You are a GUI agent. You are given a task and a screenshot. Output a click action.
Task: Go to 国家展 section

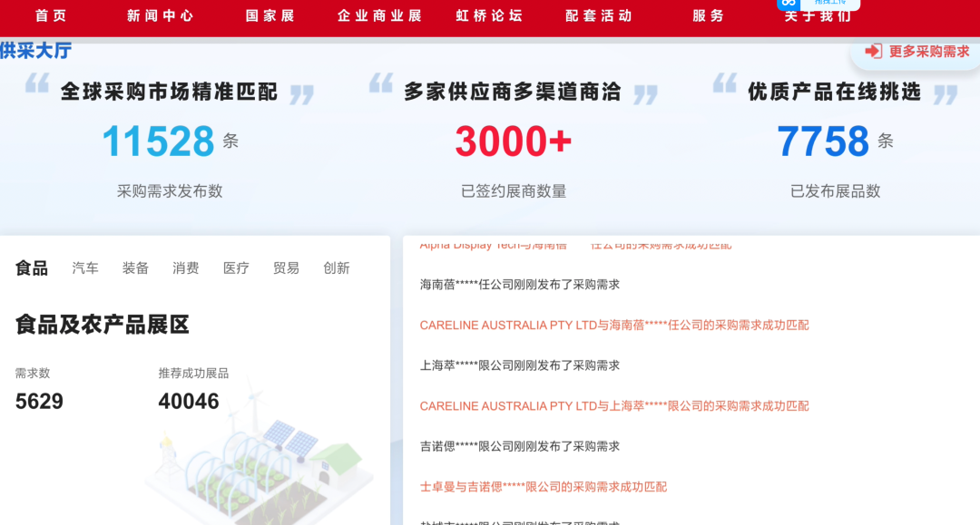tap(270, 15)
